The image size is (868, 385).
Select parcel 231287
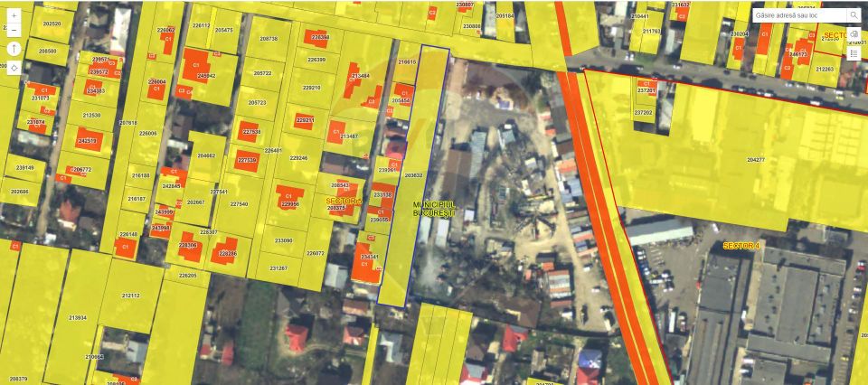[278, 268]
